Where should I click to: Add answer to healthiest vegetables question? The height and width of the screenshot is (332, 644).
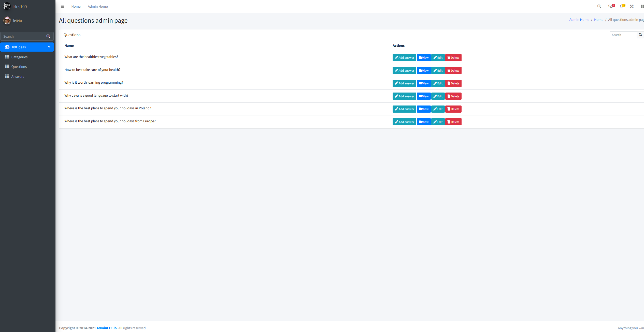[x=404, y=58]
